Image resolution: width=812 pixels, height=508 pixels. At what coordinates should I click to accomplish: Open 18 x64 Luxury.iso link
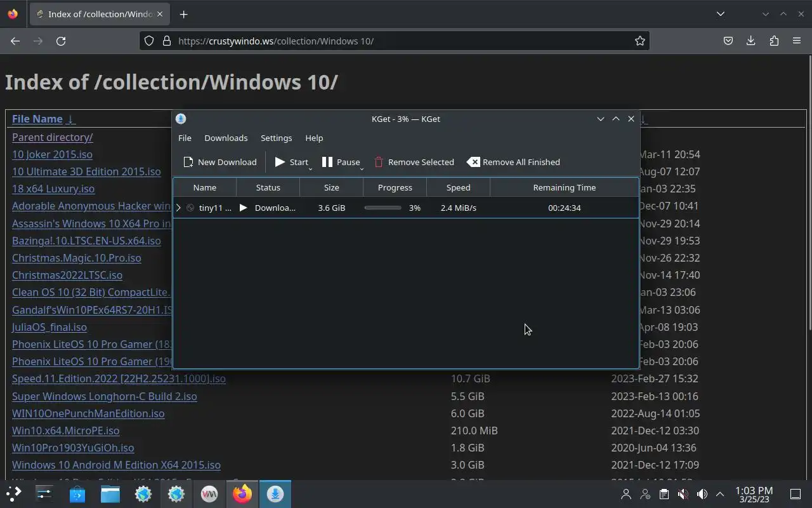[x=53, y=189]
